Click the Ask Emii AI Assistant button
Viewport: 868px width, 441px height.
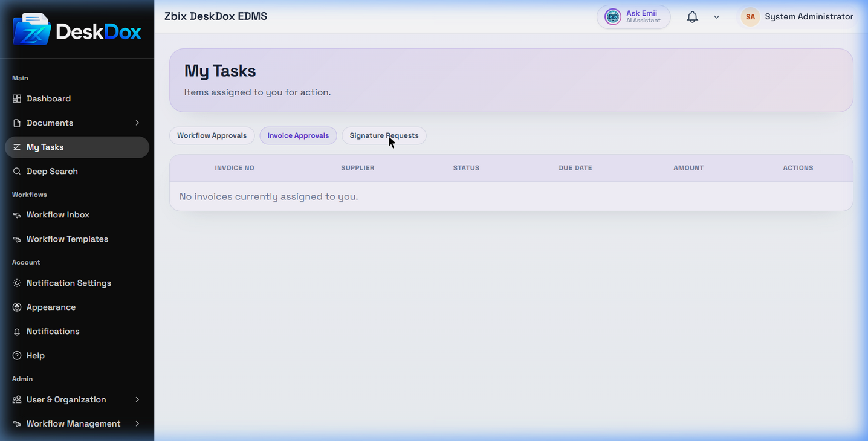tap(633, 17)
